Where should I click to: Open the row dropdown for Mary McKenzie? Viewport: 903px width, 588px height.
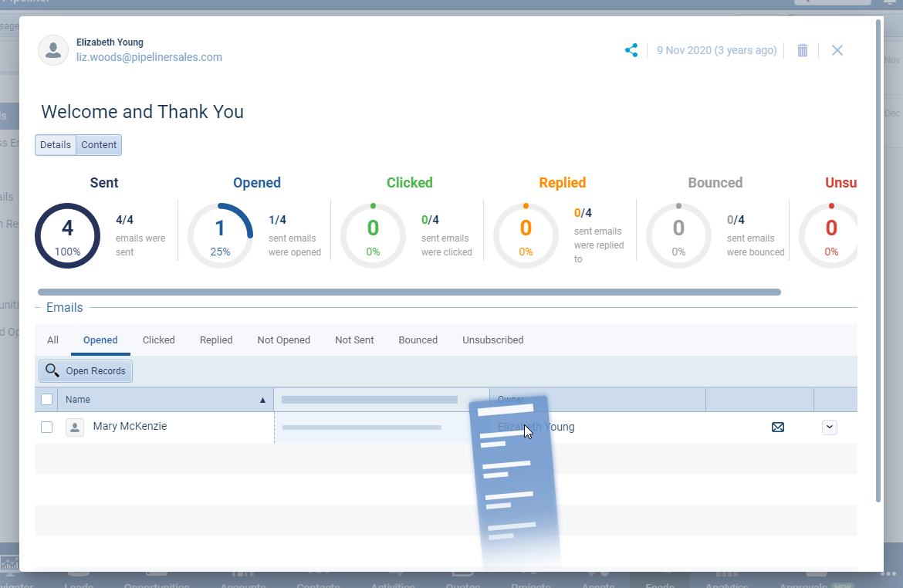coord(830,427)
